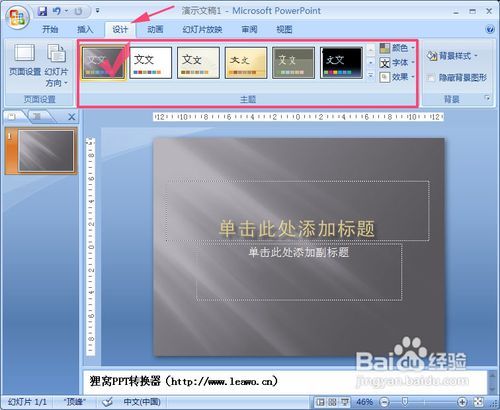Expand the Quick Access Toolbar customize arrow

(x=98, y=11)
